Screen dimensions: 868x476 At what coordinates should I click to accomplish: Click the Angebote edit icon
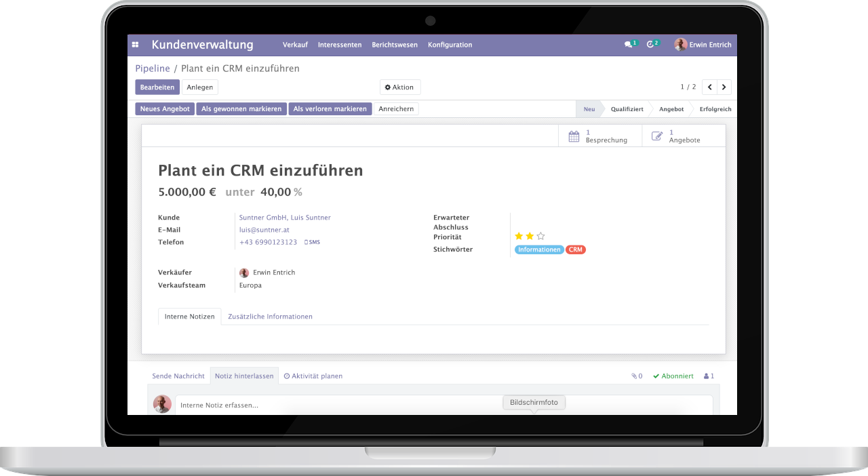click(x=657, y=136)
